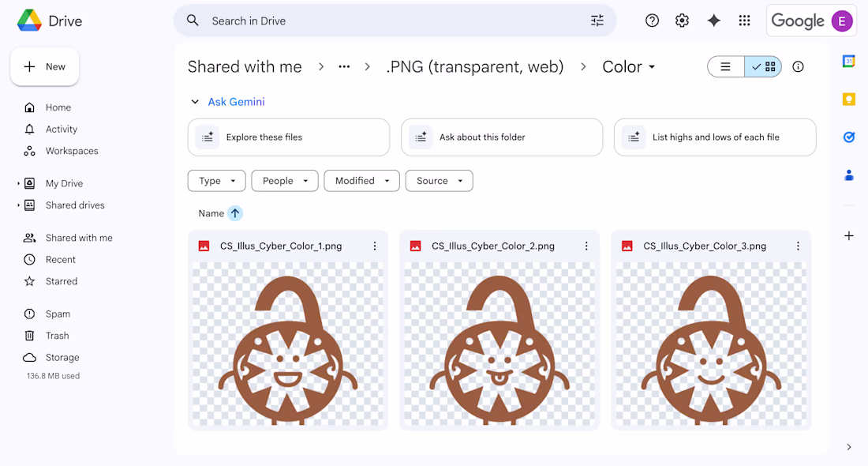868x466 pixels.
Task: Open the Modified filter dropdown
Action: [361, 181]
